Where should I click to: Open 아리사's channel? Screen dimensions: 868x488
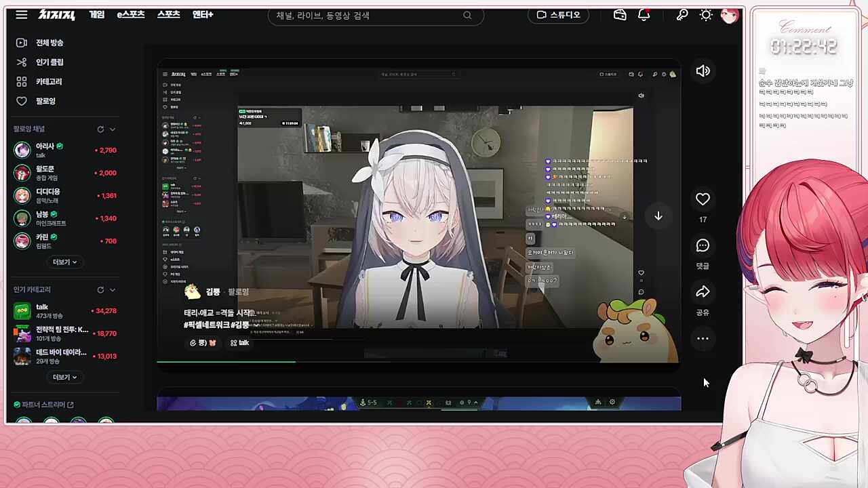65,150
